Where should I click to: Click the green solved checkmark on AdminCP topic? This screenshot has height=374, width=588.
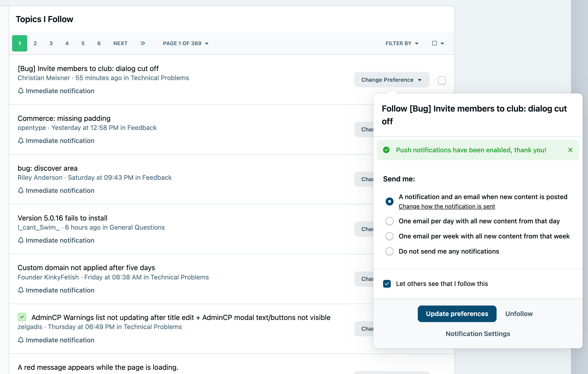click(22, 317)
